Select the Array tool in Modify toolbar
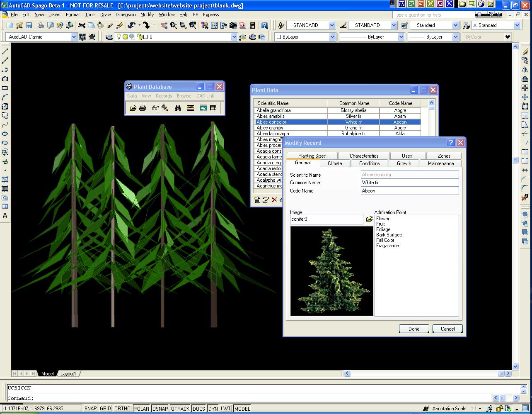The width and height of the screenshot is (532, 414). (x=525, y=88)
